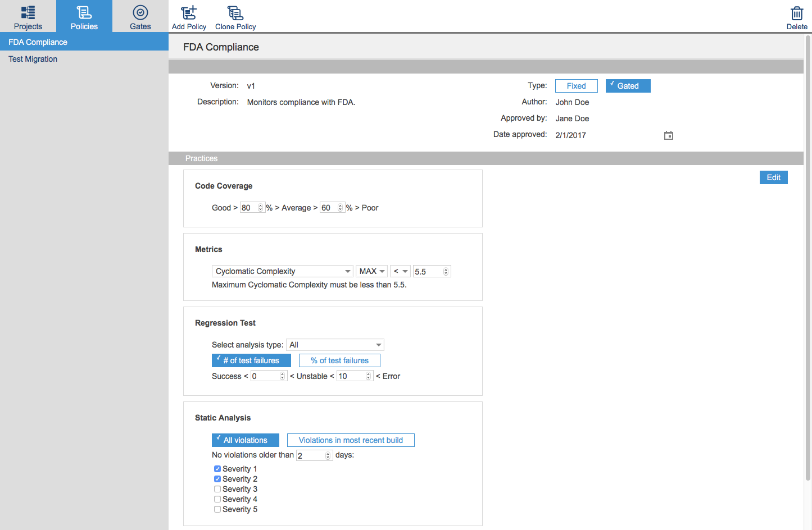Viewport: 812px width, 530px height.
Task: Open the MAX aggregation dropdown
Action: [x=372, y=271]
